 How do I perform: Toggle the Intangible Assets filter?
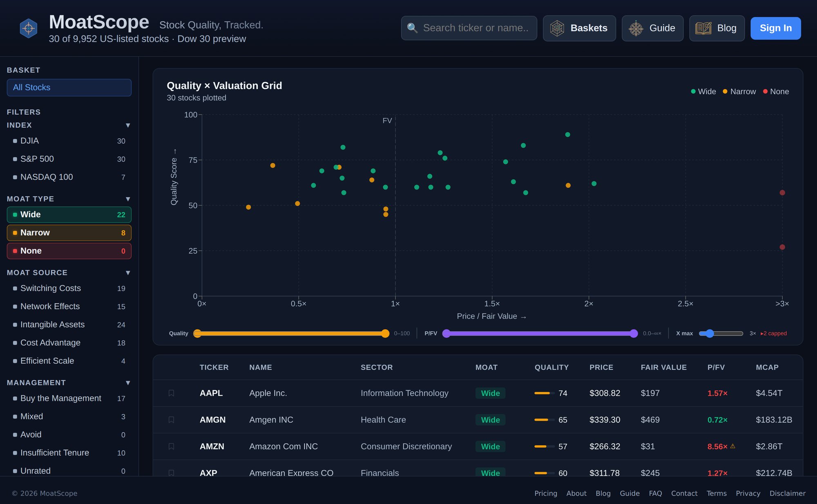[x=69, y=325]
